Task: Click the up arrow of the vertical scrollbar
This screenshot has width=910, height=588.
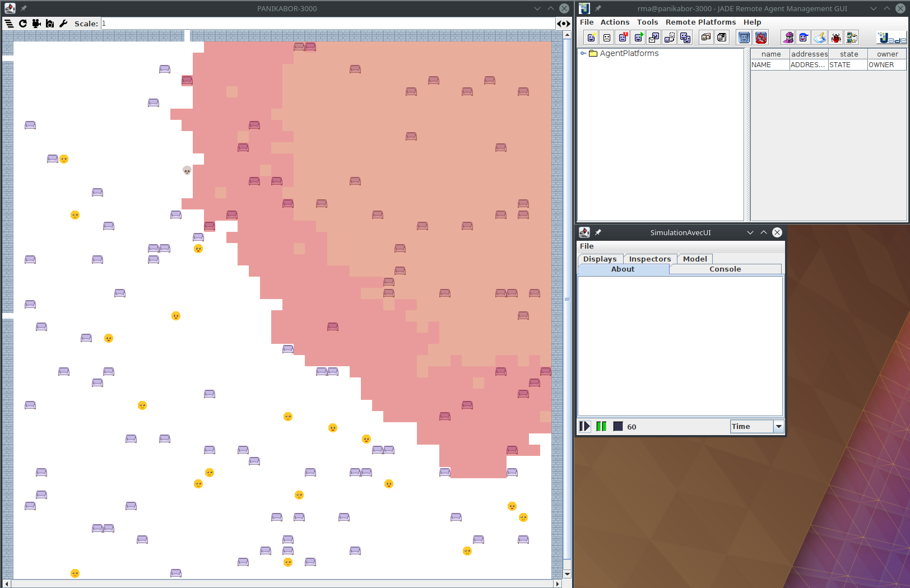Action: 567,35
